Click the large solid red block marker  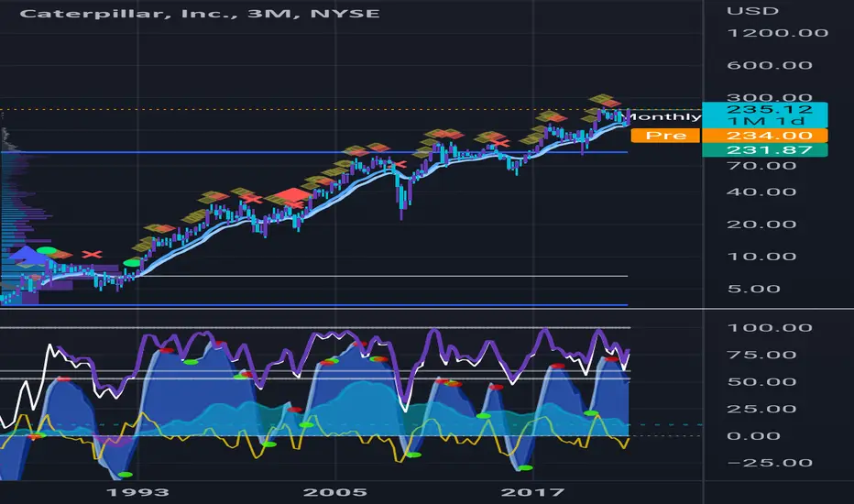point(292,195)
